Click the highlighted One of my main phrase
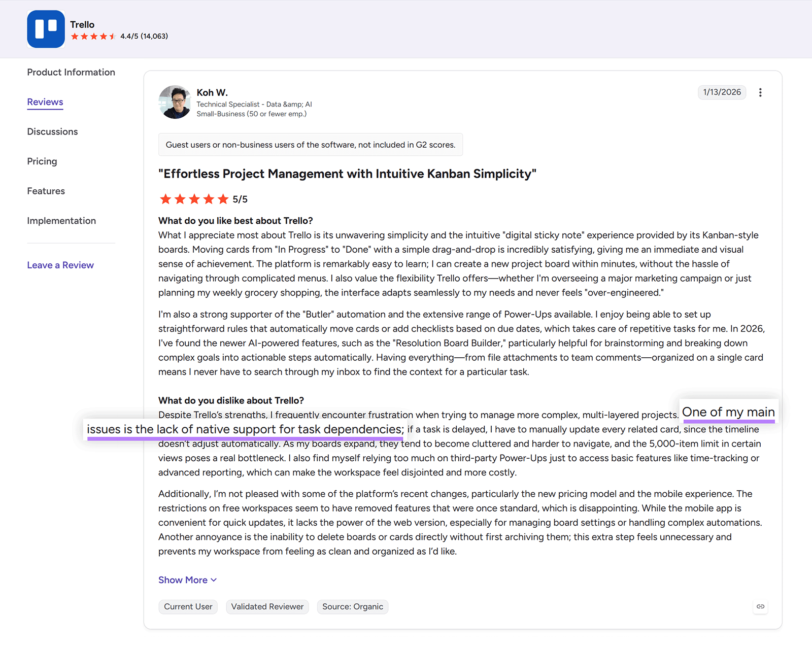 pyautogui.click(x=728, y=412)
